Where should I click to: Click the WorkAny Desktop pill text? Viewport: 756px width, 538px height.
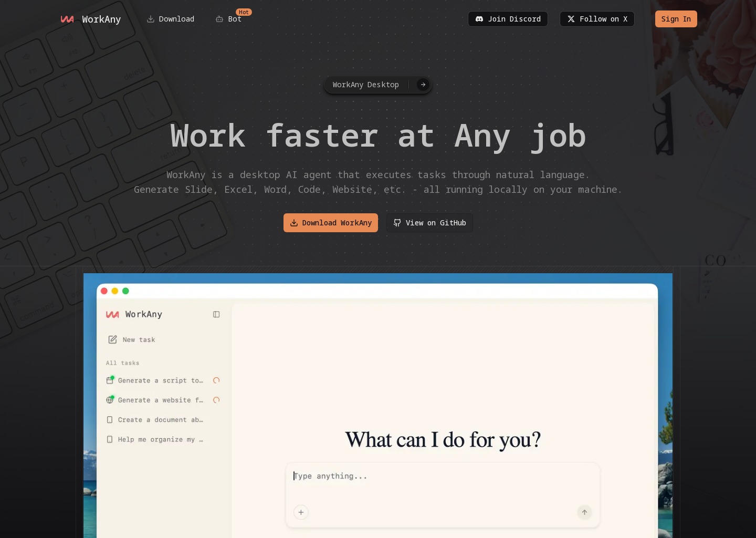365,85
